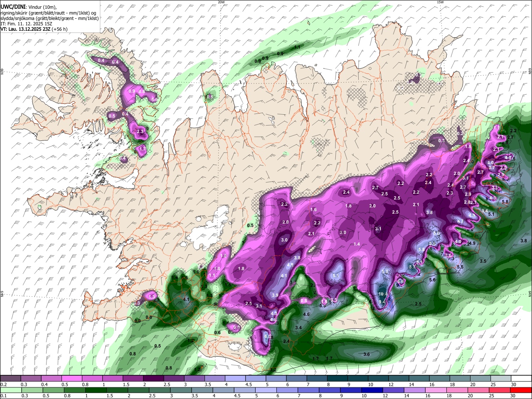This screenshot has width=532, height=399.
Task: Click the '25' label under the snow legend
Action: 493,384
